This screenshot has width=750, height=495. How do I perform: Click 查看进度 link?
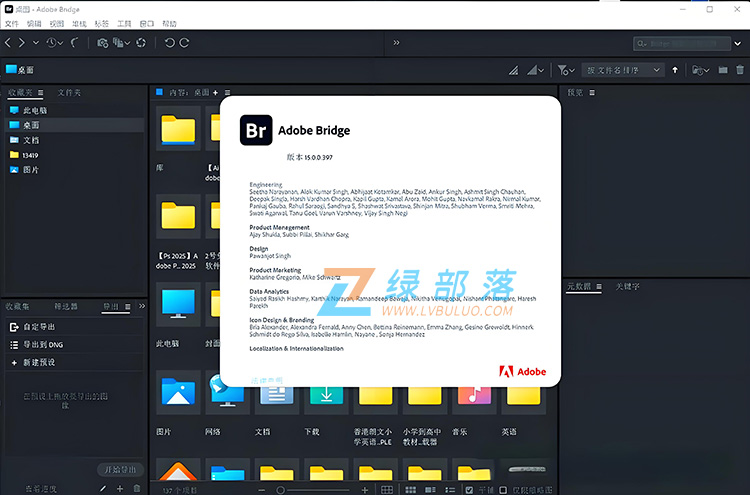[41, 489]
